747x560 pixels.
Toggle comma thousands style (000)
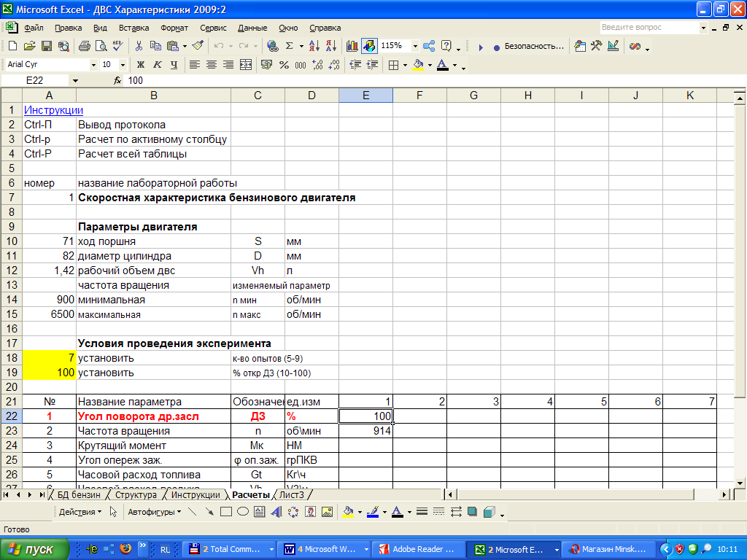(301, 65)
